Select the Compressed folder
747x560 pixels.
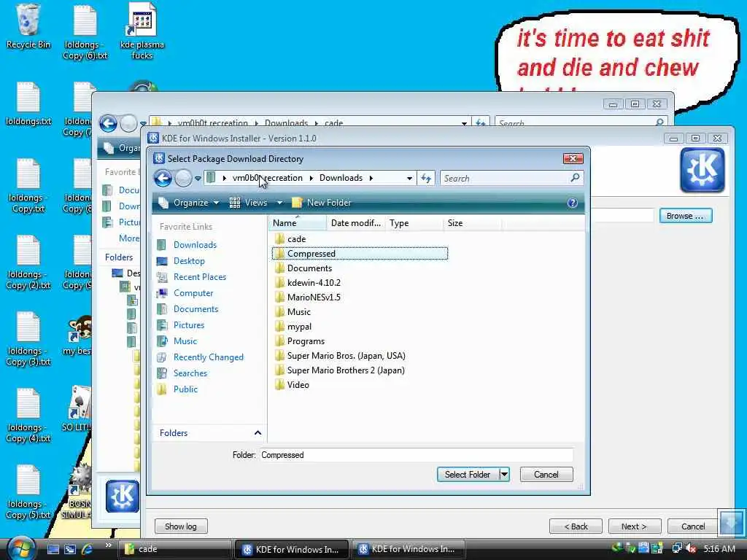pyautogui.click(x=360, y=254)
